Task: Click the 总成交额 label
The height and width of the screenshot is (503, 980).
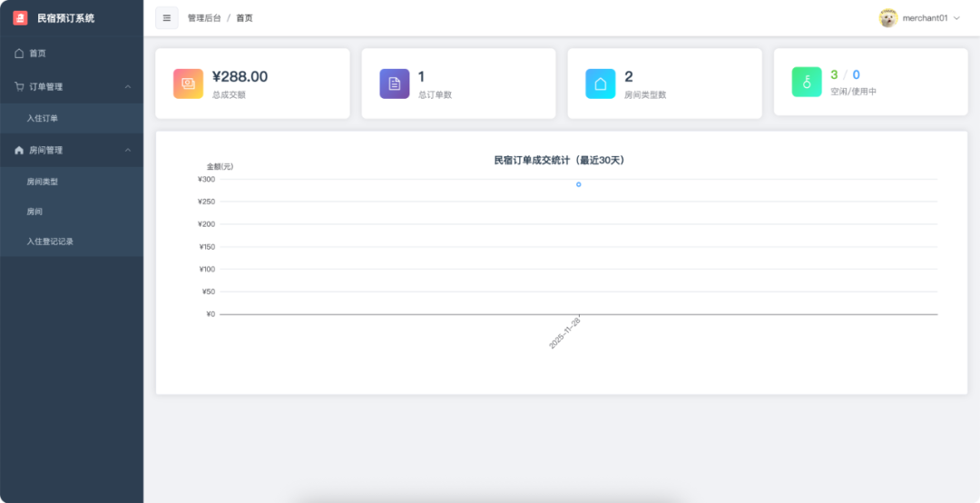Action: tap(229, 95)
